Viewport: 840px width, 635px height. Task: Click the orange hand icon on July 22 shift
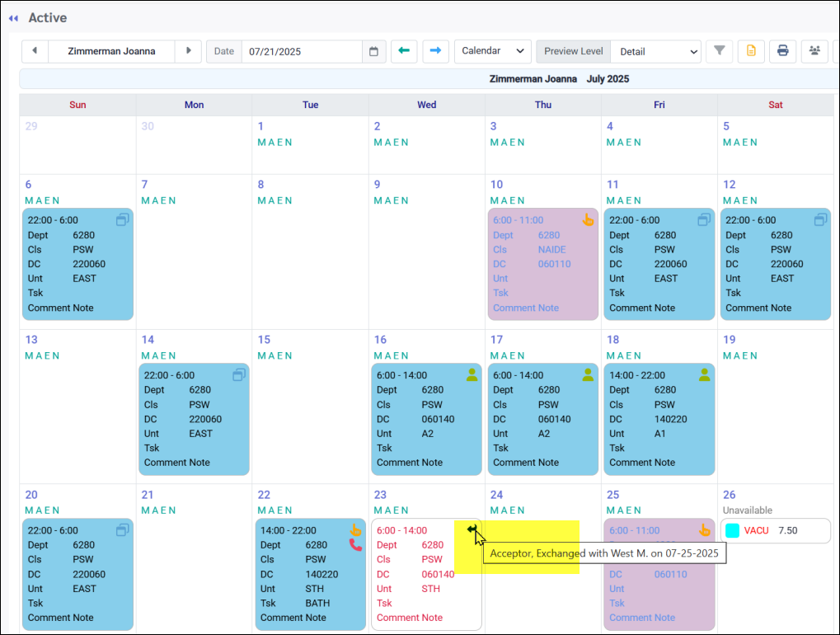tap(355, 530)
